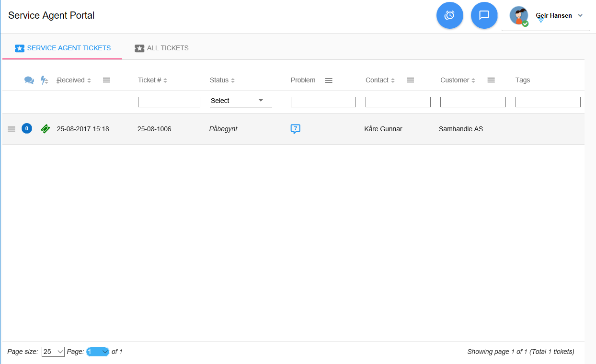This screenshot has height=364, width=596.
Task: Click the chat bubbles column header icon
Action: click(29, 80)
